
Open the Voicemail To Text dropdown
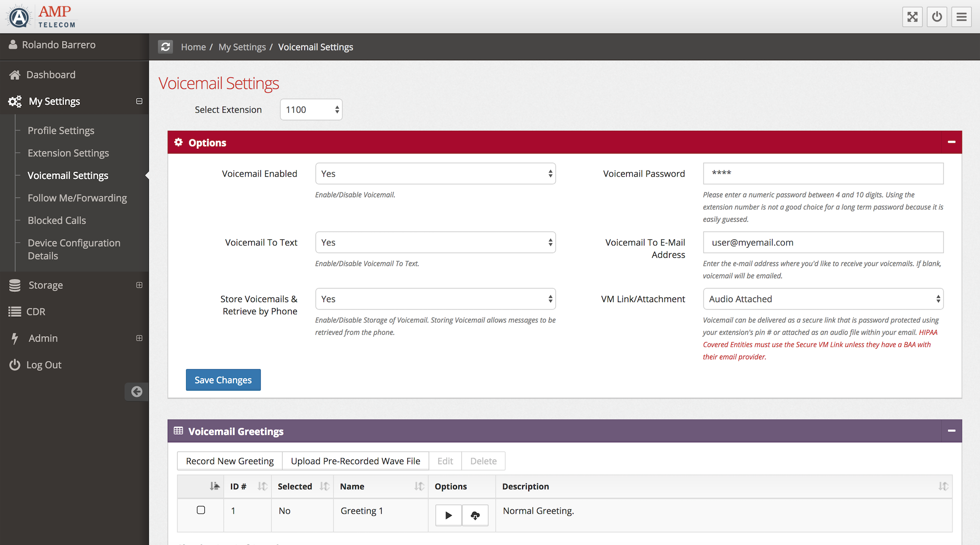click(x=435, y=242)
